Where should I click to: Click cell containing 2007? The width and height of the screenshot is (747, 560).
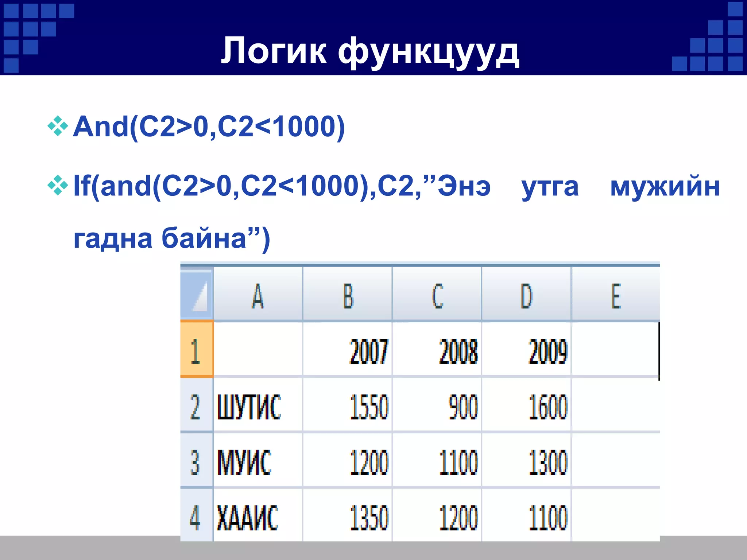pos(348,349)
